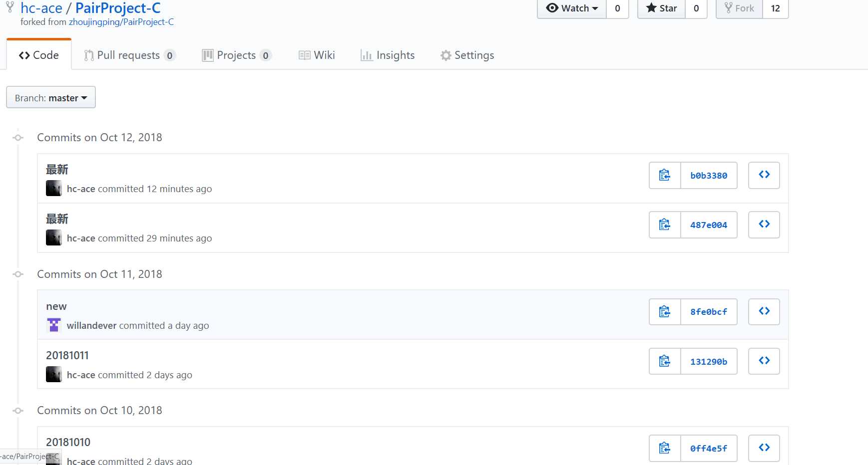This screenshot has height=465, width=868.
Task: Browse repository at commit 487e004
Action: point(764,225)
